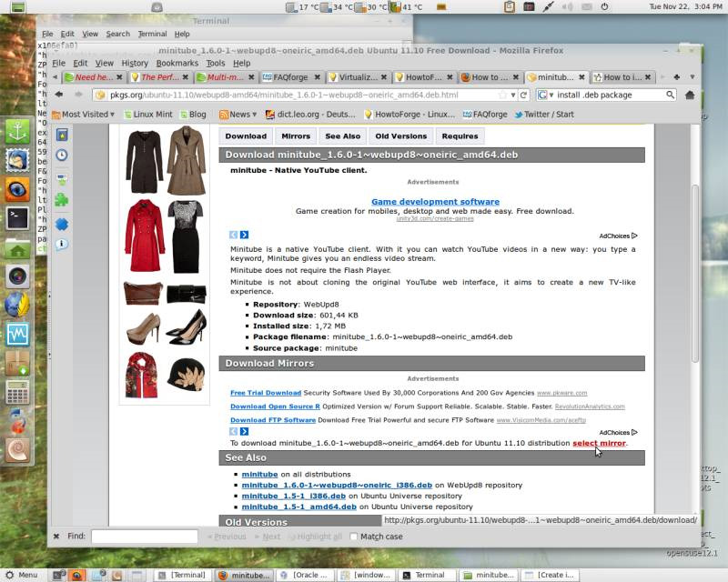The image size is (728, 582).
Task: Click the Docky anchor icon in the dock
Action: pyautogui.click(x=17, y=132)
